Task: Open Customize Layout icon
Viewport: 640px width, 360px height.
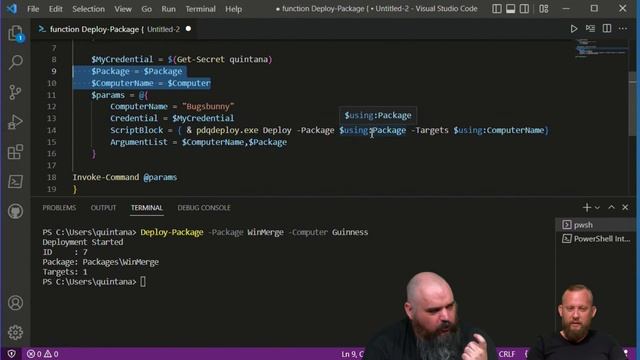Action: coord(544,9)
